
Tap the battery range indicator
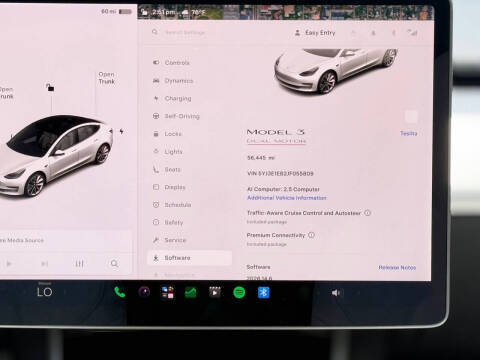[117, 11]
